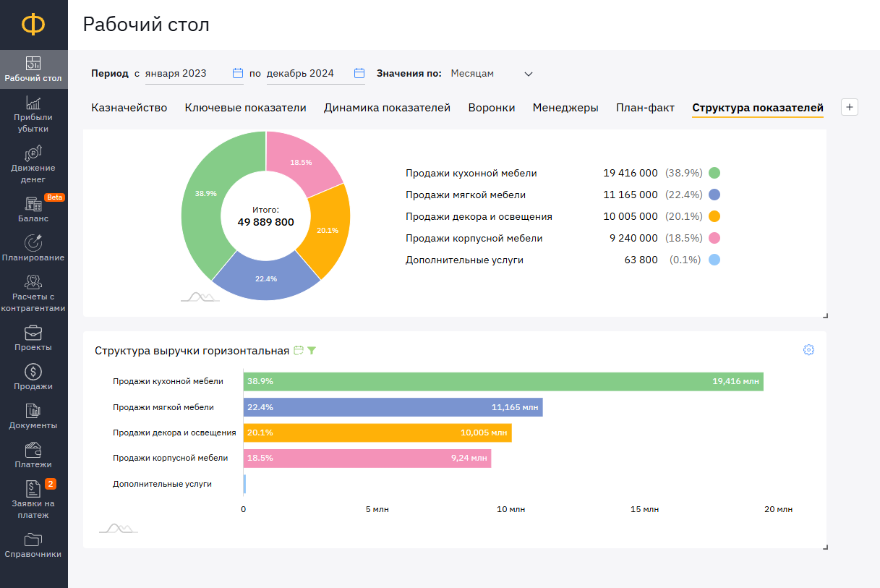Click legend label Продажи корпусной мебели
The image size is (880, 588).
474,238
